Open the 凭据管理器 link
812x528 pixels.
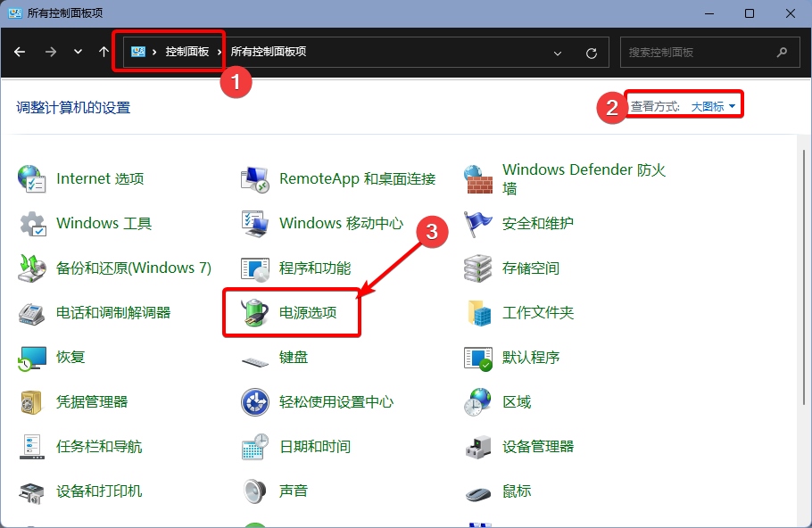point(92,402)
